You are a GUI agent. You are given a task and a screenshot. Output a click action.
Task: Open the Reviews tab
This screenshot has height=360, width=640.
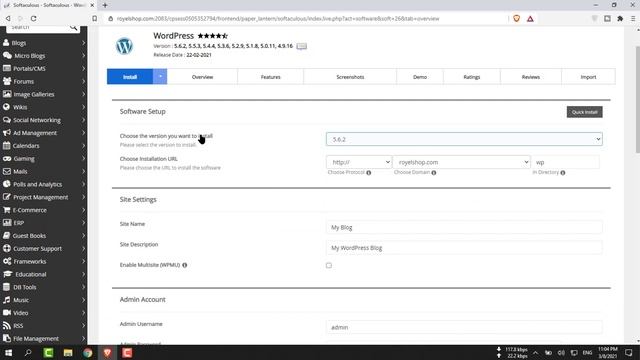click(x=531, y=77)
